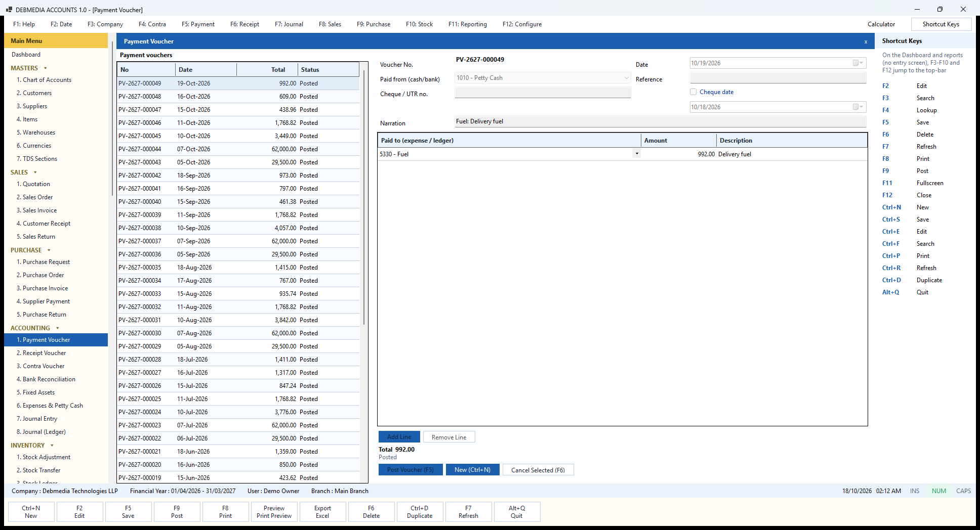The image size is (980, 530).
Task: Open the Date calendar picker icon
Action: (858, 63)
